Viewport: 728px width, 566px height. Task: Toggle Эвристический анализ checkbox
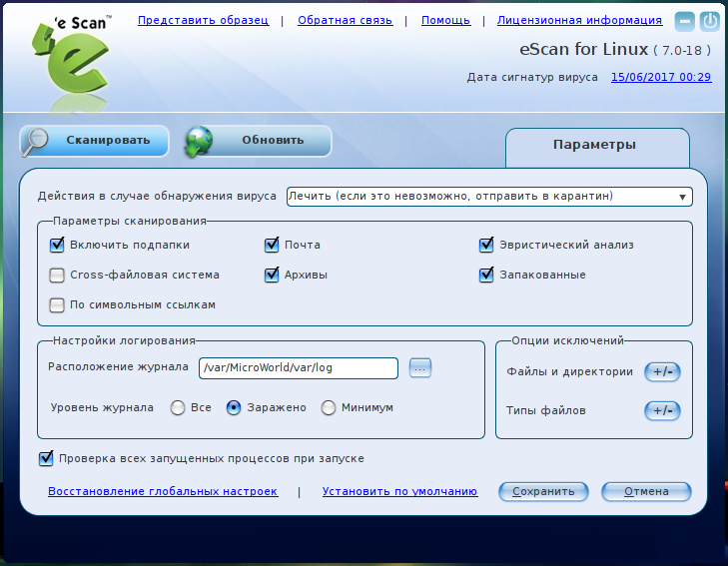coord(486,245)
